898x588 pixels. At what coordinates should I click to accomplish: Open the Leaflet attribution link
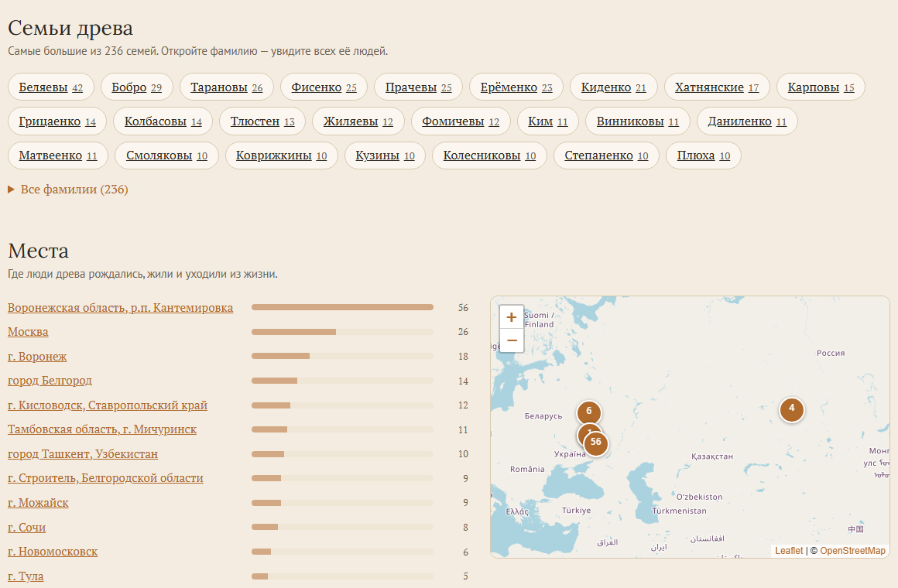pyautogui.click(x=789, y=551)
